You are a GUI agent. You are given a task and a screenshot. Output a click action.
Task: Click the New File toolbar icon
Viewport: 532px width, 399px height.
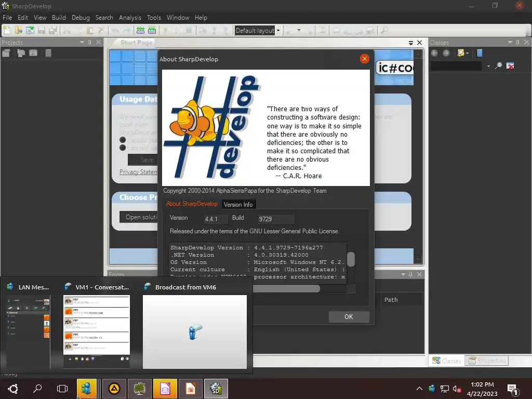(7, 31)
